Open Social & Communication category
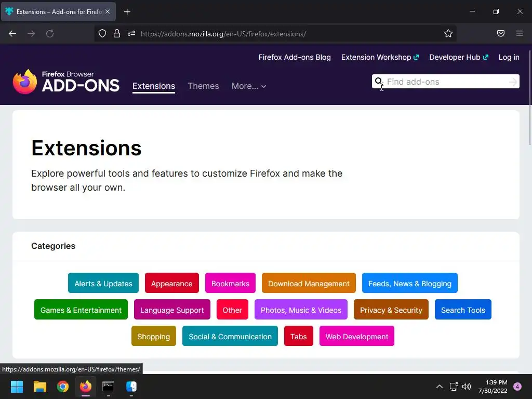The width and height of the screenshot is (532, 399). (230, 336)
